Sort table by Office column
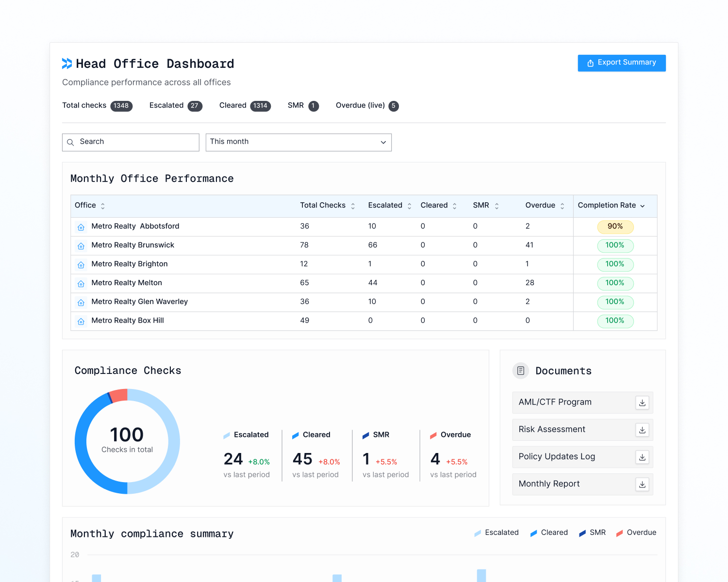728x582 pixels. coord(90,206)
